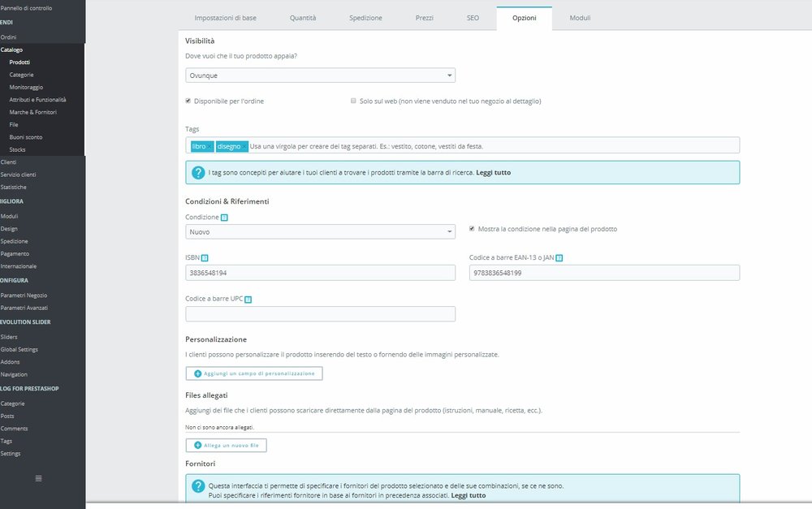Viewport: 812px width, 509px height.
Task: Open 'Leggi tutto' link in tags info box
Action: pyautogui.click(x=494, y=173)
